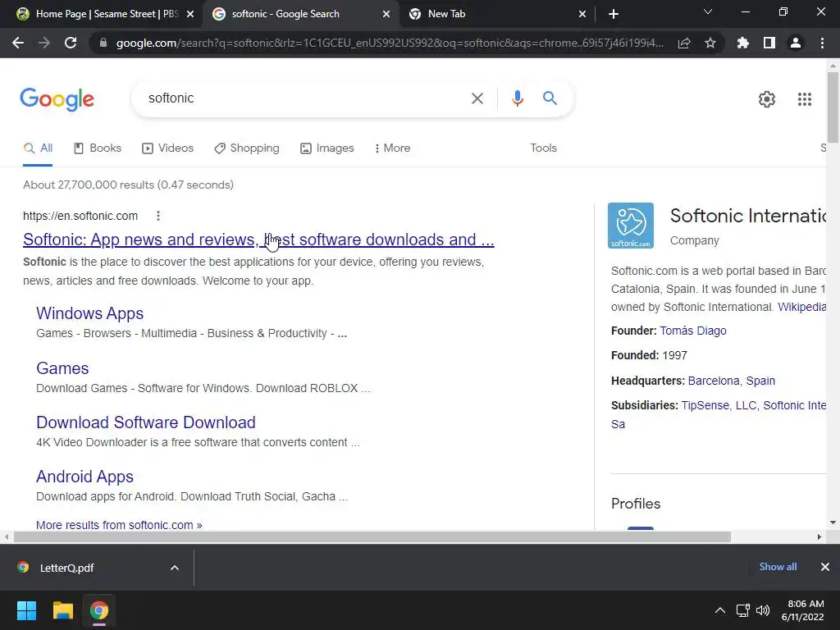Go to Google home via logo

pos(57,99)
